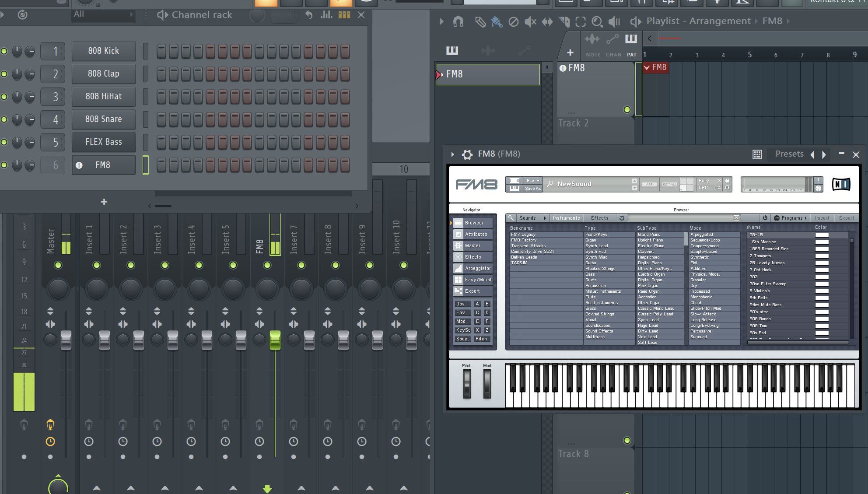The width and height of the screenshot is (868, 494).
Task: Click the FM8 refresh browser icon
Action: click(x=622, y=218)
